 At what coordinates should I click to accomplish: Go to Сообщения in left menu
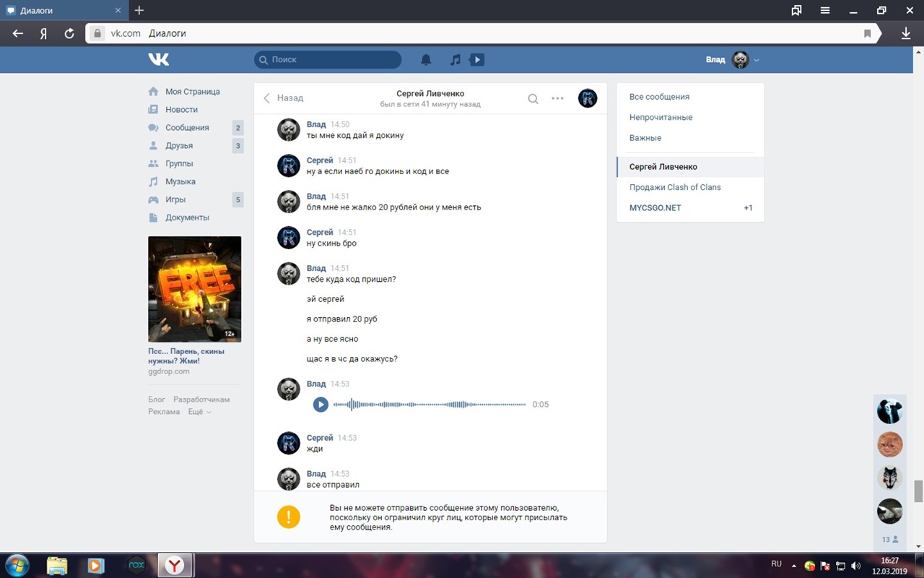pyautogui.click(x=187, y=128)
